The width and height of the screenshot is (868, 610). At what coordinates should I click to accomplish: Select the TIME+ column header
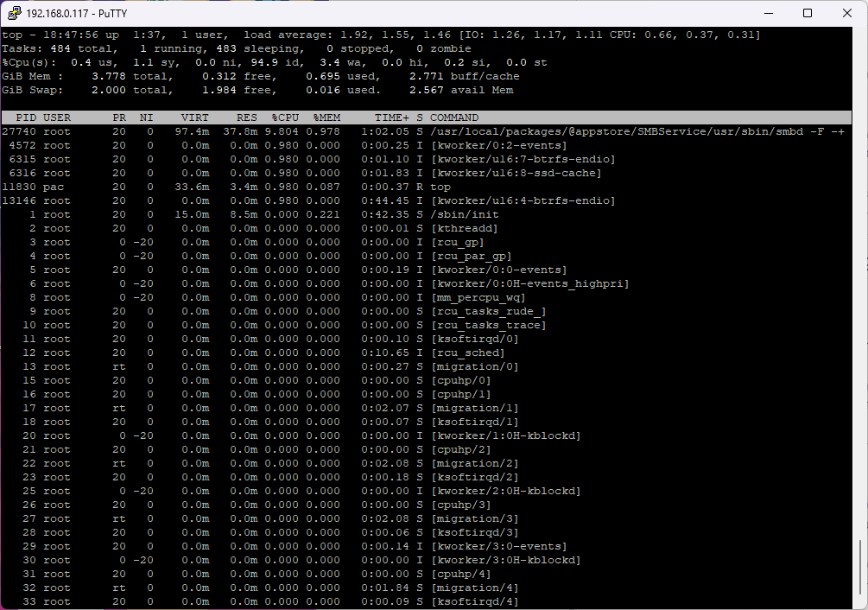[392, 118]
